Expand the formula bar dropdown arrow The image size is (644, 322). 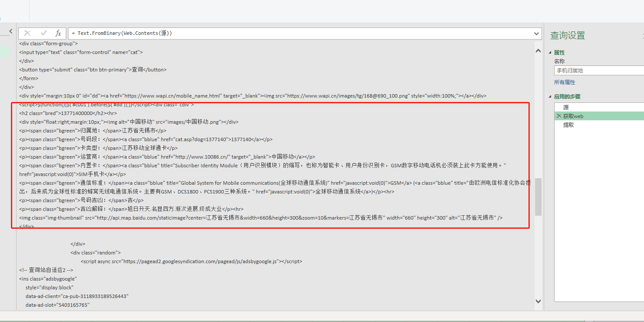(x=537, y=34)
